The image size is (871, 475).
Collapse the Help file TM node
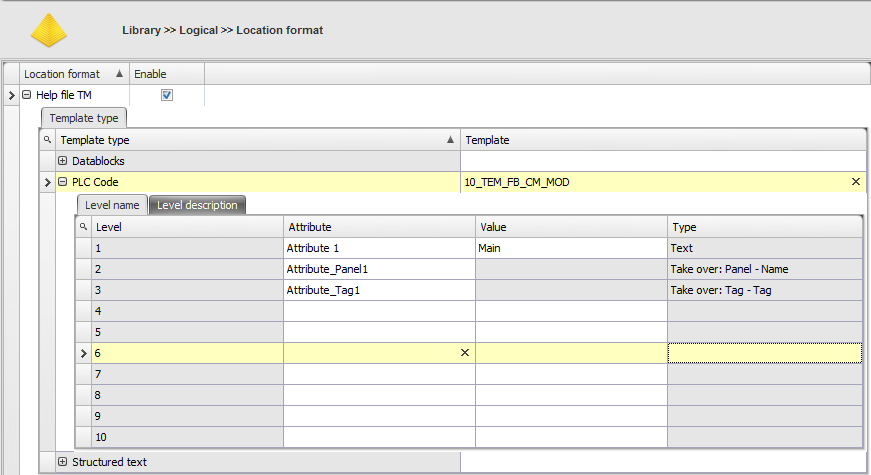click(x=27, y=95)
